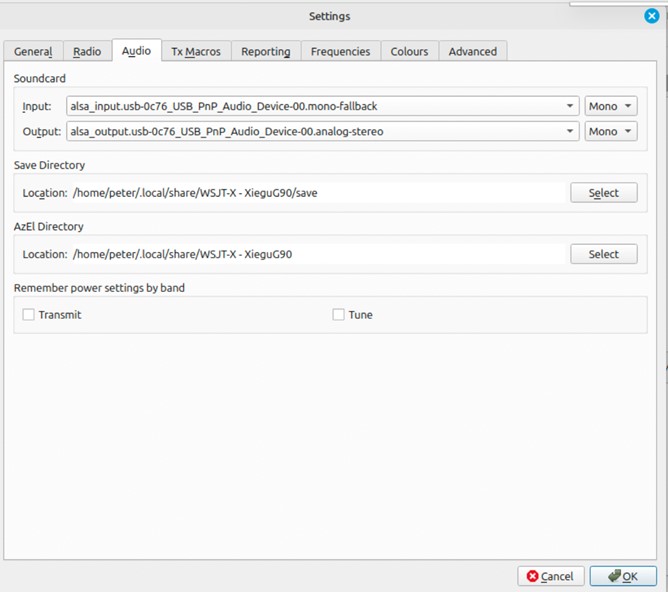Enable the Tune power setting checkbox
The width and height of the screenshot is (668, 592).
point(338,315)
